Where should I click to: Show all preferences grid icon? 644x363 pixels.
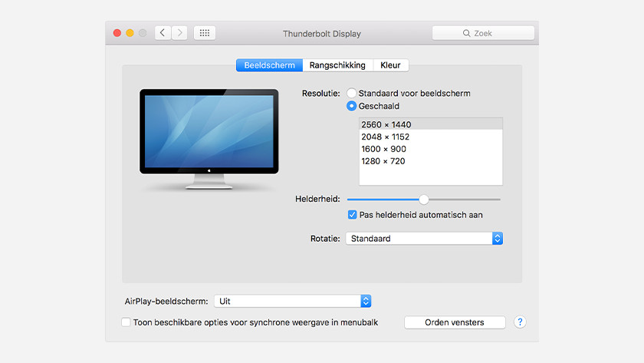[205, 33]
